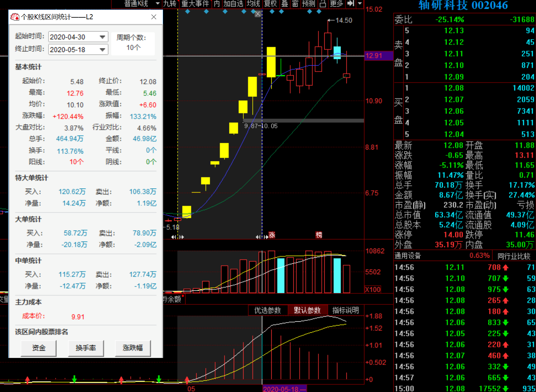Image resolution: width=536 pixels, height=392 pixels.
Task: Toggle 均线 moving averages in toolbar
Action: [x=253, y=4]
